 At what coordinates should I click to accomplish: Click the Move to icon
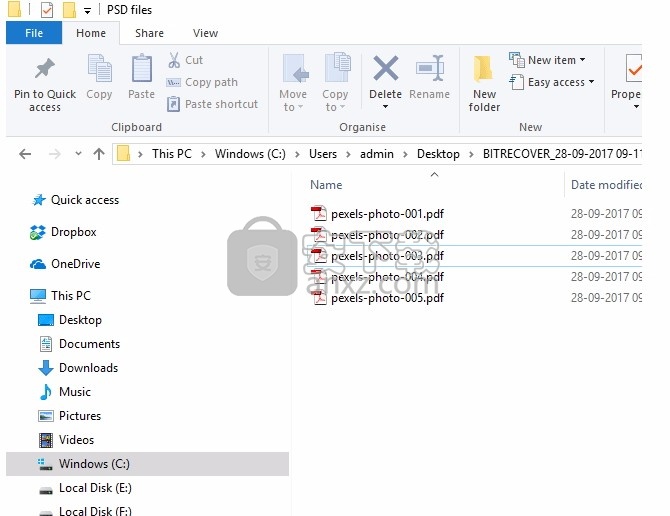[x=295, y=68]
